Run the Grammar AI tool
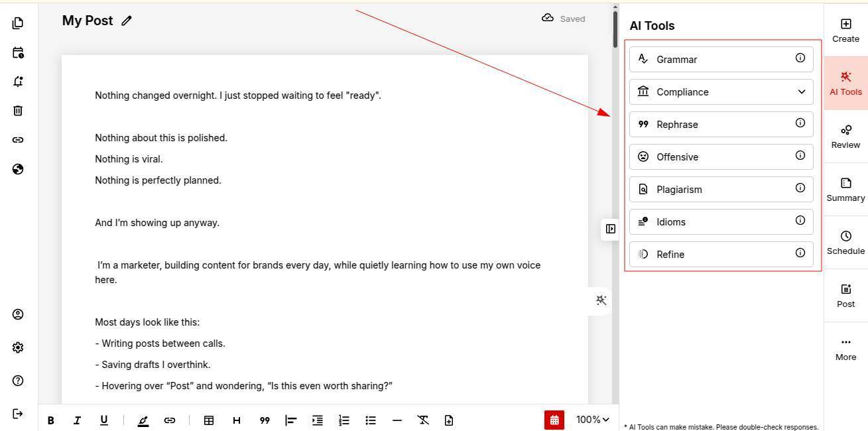The image size is (868, 431). 721,60
